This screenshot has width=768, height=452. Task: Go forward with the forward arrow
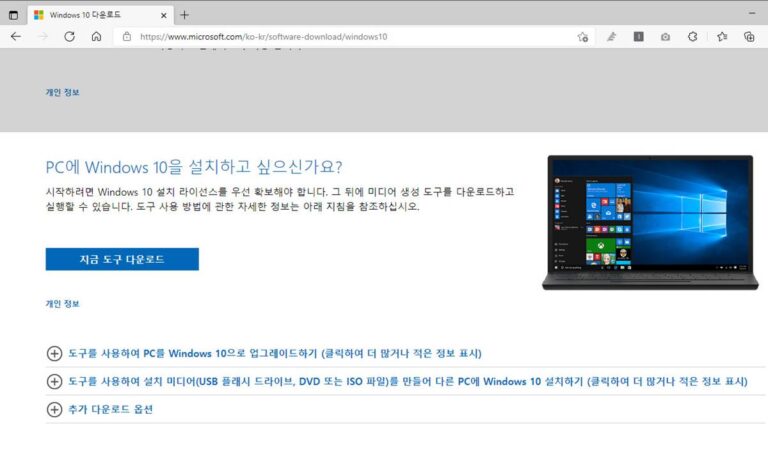tap(43, 37)
